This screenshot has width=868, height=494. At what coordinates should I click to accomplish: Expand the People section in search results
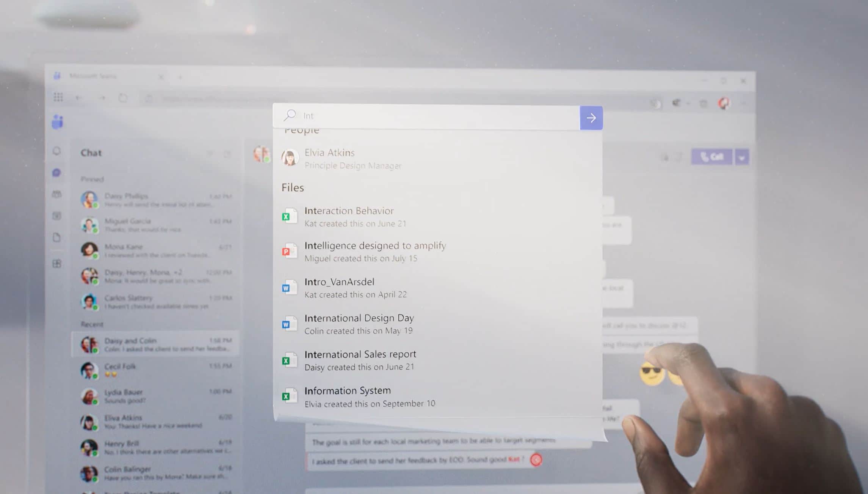302,129
